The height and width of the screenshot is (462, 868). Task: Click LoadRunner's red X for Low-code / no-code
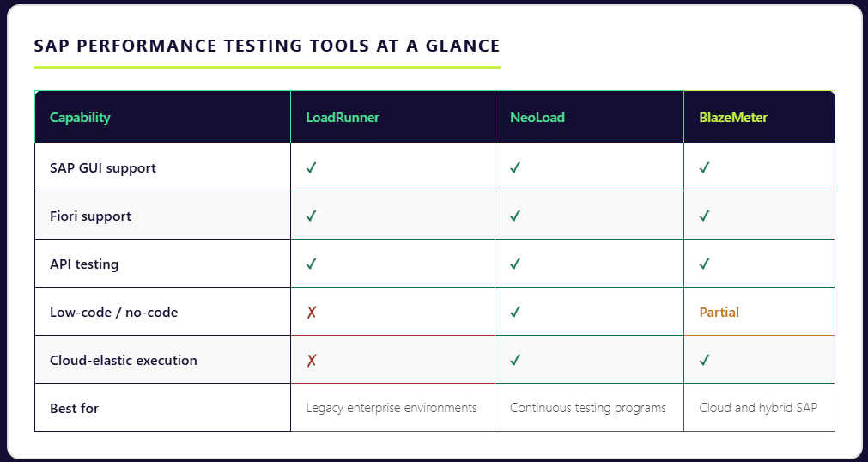312,313
